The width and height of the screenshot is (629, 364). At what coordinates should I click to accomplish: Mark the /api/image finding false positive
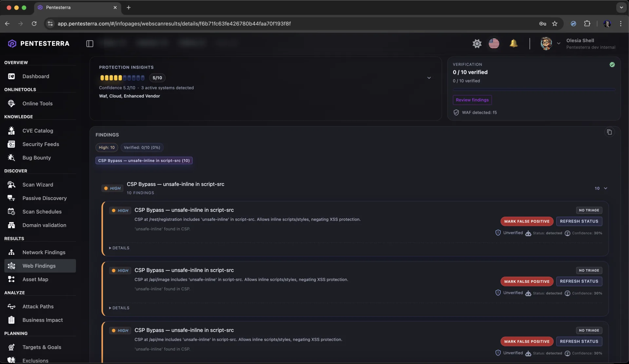point(527,282)
